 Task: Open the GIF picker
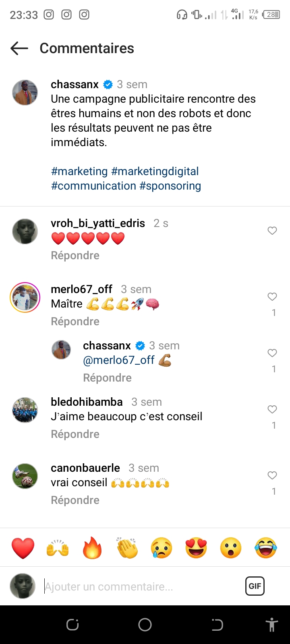pos(255,586)
